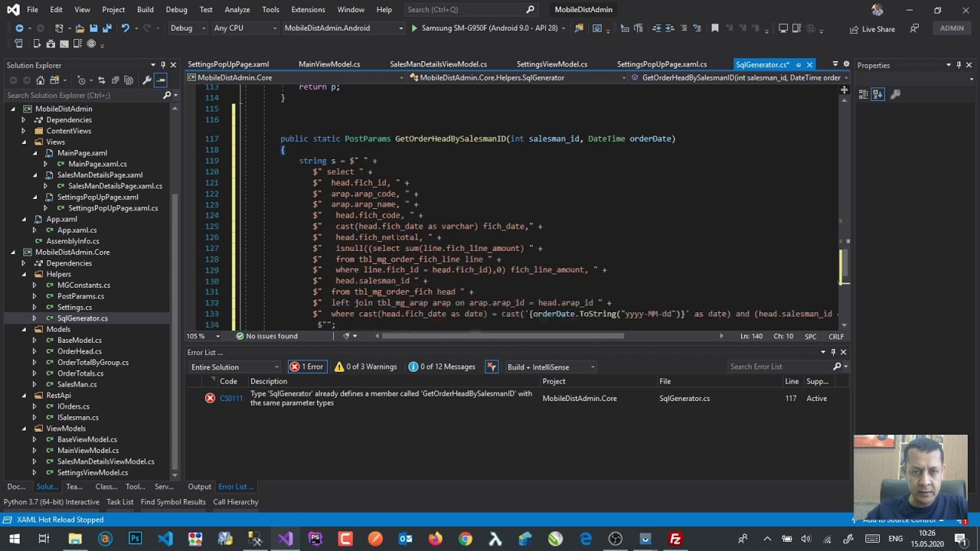The height and width of the screenshot is (551, 980).
Task: Click the Search Error List field
Action: [779, 367]
